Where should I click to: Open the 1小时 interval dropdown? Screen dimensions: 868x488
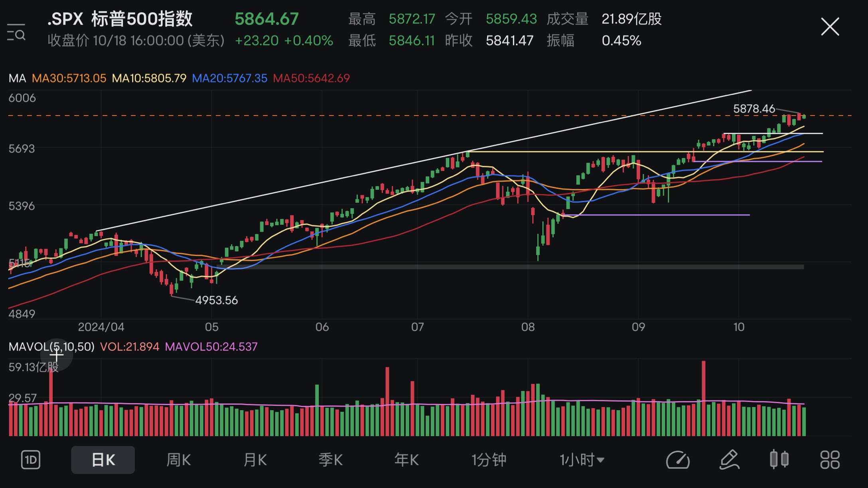click(x=582, y=460)
